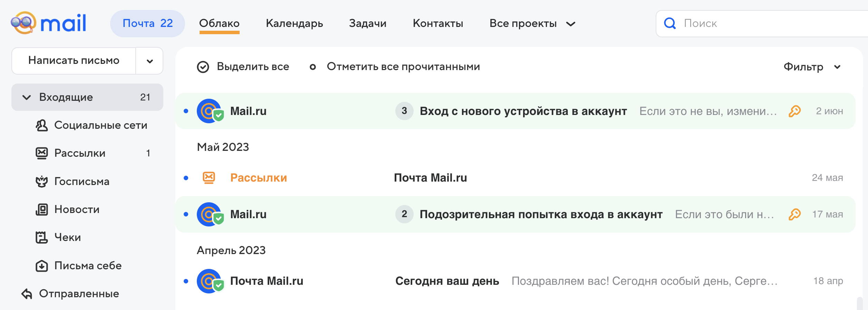Toggle Выделить все select-all checkmark
Viewport: 868px width, 310px height.
203,67
